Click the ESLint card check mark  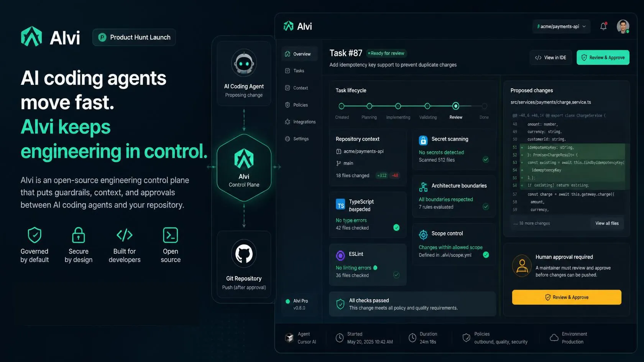396,275
